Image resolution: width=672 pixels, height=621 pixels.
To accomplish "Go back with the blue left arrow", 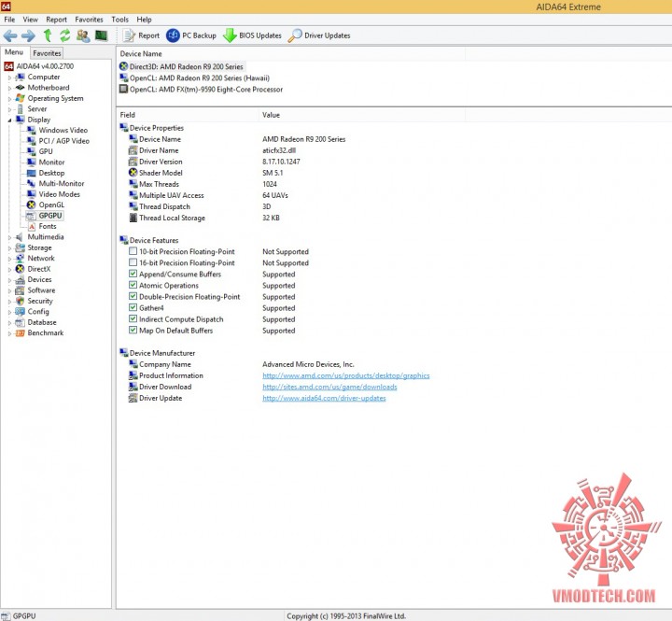I will (x=10, y=35).
